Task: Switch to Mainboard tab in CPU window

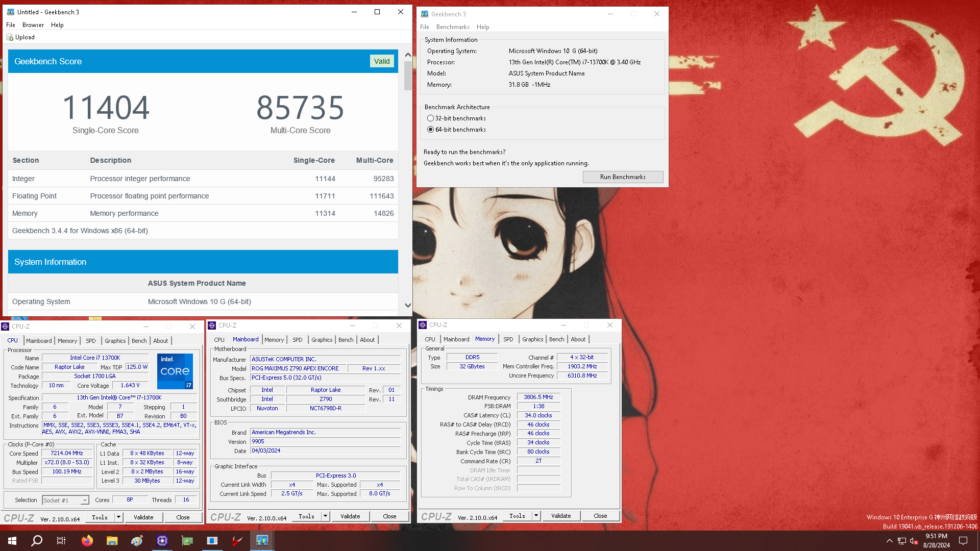Action: point(39,341)
